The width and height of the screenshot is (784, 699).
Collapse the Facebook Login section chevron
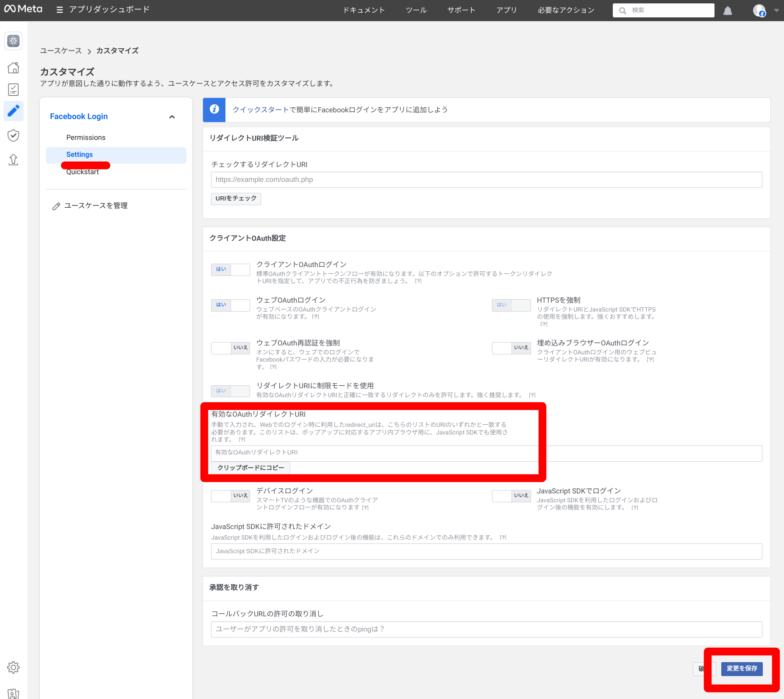[x=172, y=117]
